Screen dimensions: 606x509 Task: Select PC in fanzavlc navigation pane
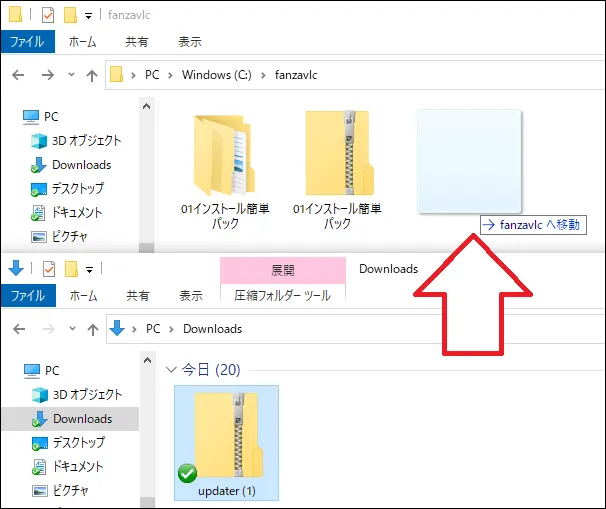tap(41, 116)
